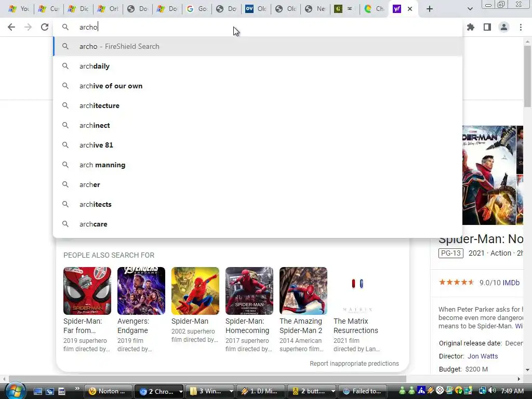Pick the 'archcare' suggestion
532x399 pixels.
pos(258,224)
